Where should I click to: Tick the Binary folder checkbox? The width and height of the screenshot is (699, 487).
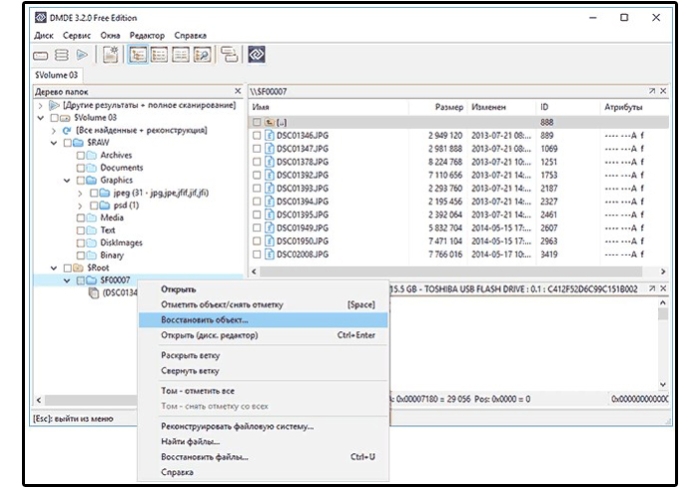click(81, 256)
